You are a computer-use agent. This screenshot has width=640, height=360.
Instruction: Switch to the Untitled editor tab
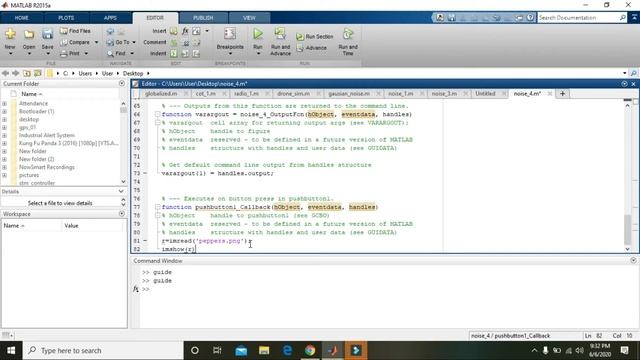485,93
